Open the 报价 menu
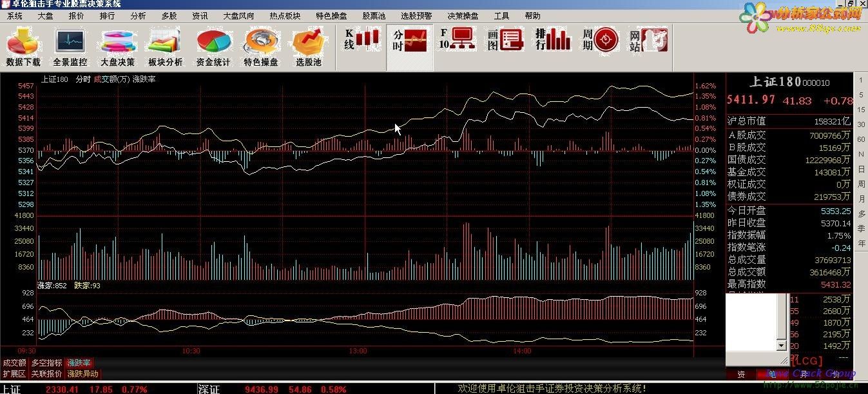The width and height of the screenshot is (868, 394). 76,15
